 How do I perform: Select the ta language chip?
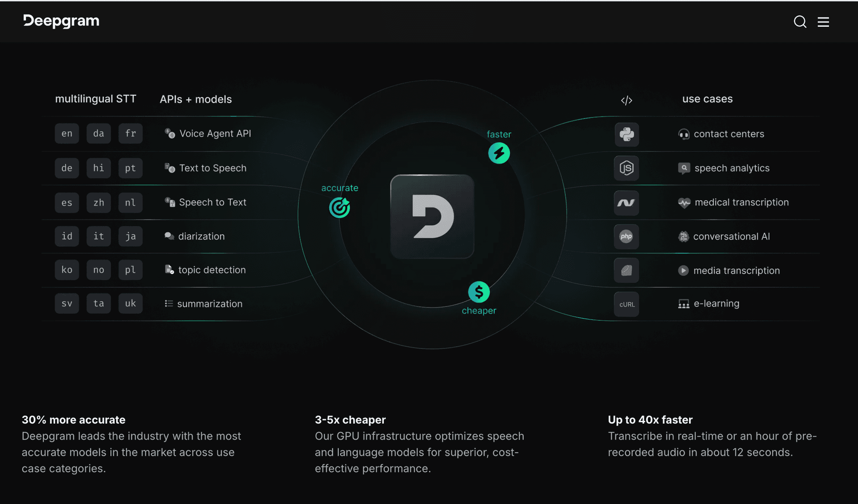(99, 303)
